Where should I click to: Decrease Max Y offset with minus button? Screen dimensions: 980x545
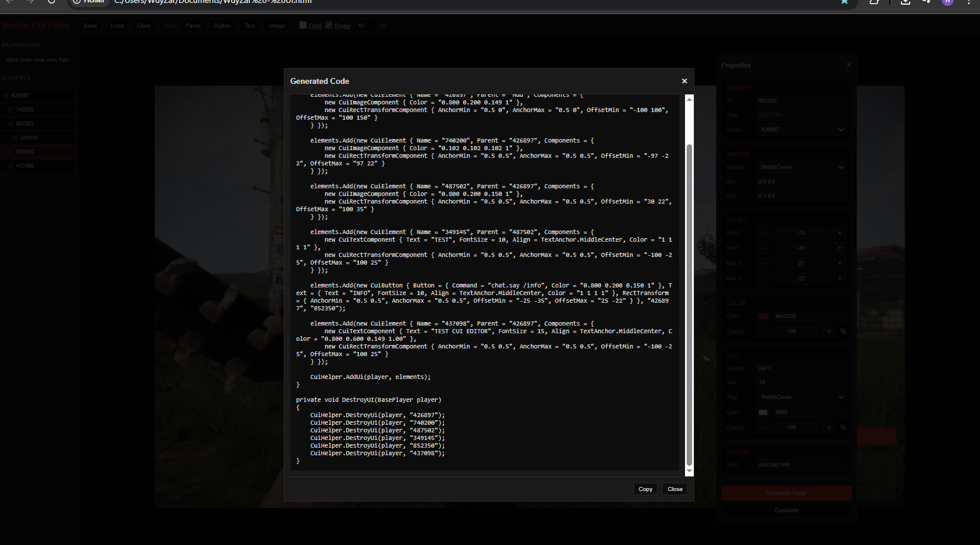click(x=762, y=279)
